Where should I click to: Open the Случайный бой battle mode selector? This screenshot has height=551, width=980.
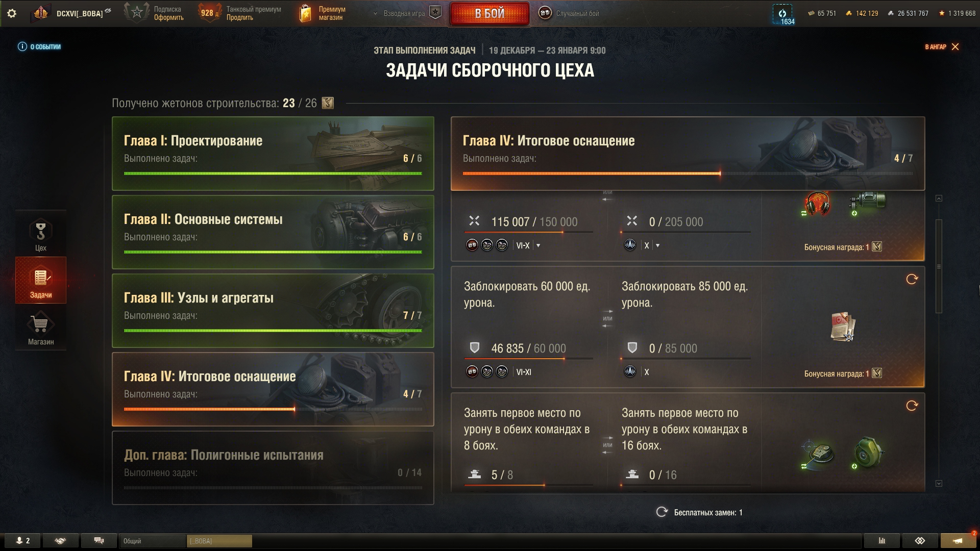[x=569, y=13]
